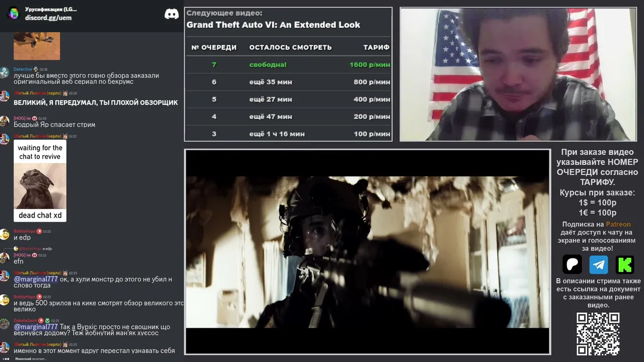Open the Telegram icon
644x362 pixels.
coord(599,264)
